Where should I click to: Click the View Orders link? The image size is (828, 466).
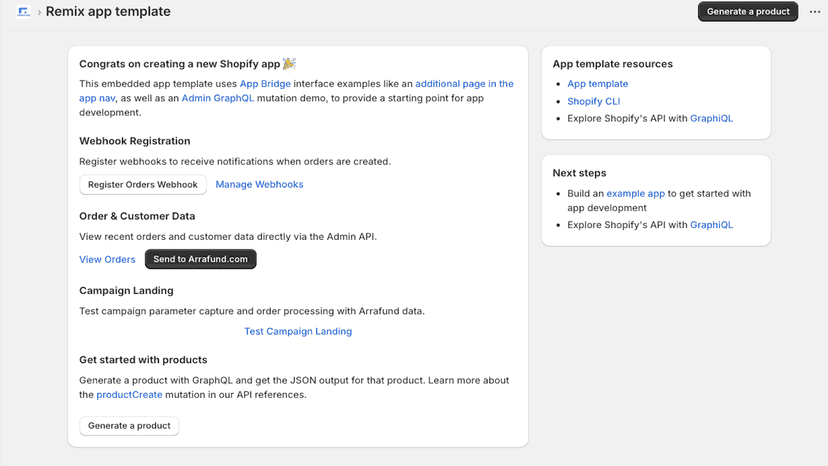(x=107, y=259)
